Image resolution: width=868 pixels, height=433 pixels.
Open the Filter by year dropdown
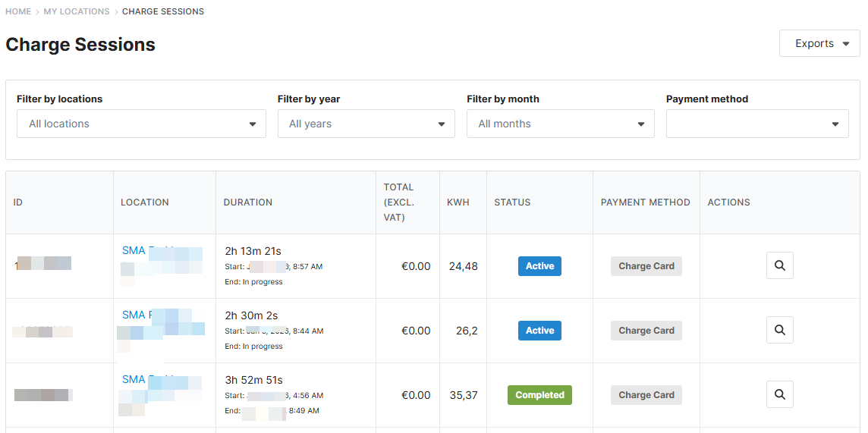[x=366, y=124]
